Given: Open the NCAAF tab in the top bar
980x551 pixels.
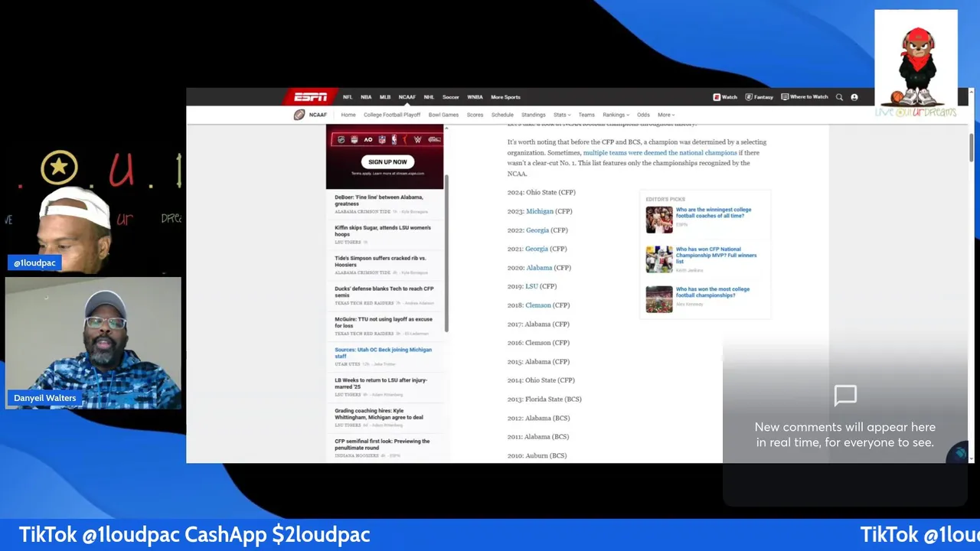Looking at the screenshot, I should [x=407, y=97].
